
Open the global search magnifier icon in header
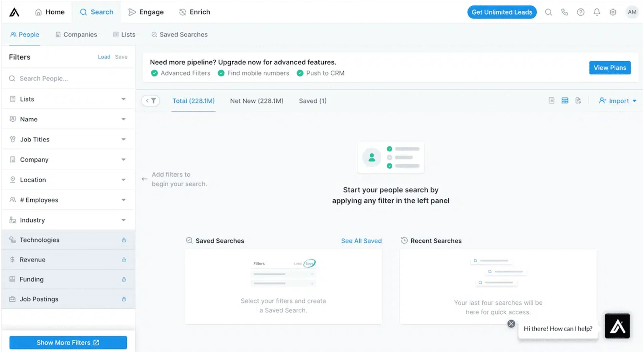click(x=548, y=12)
